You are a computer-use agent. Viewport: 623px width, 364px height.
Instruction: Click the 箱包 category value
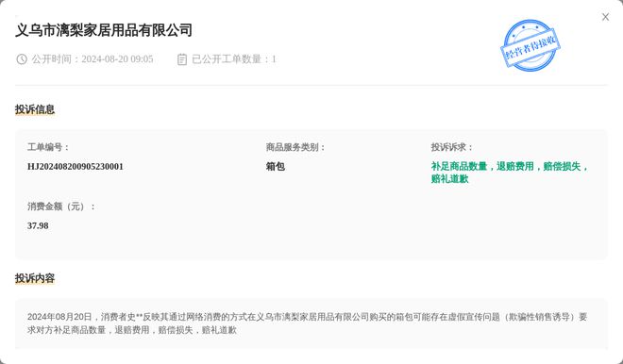(276, 166)
